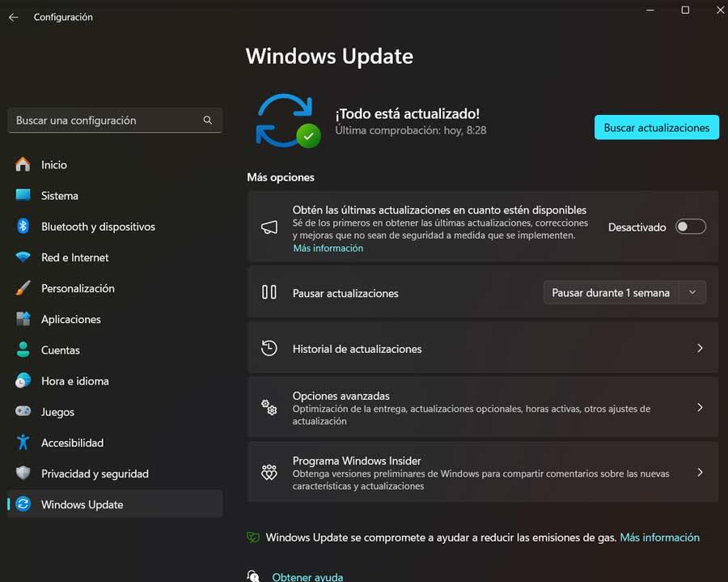Select Juegos label in sidebar
The height and width of the screenshot is (582, 728).
coord(57,412)
